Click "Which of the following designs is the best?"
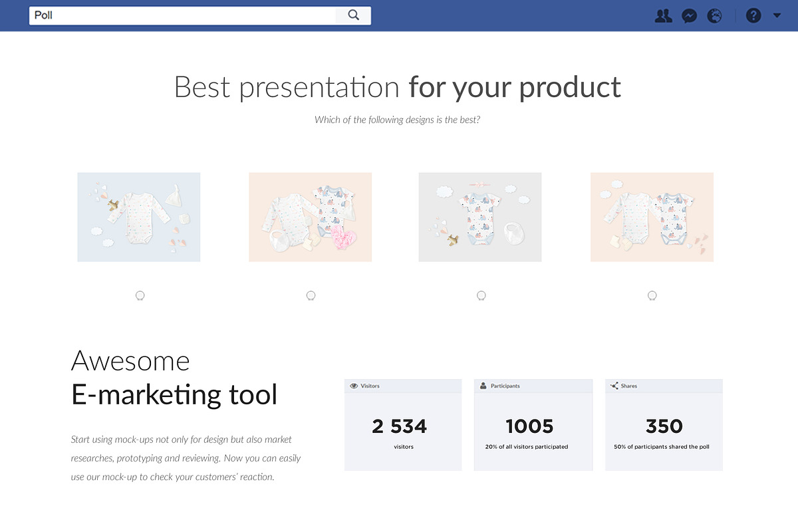The image size is (798, 532). pos(397,120)
